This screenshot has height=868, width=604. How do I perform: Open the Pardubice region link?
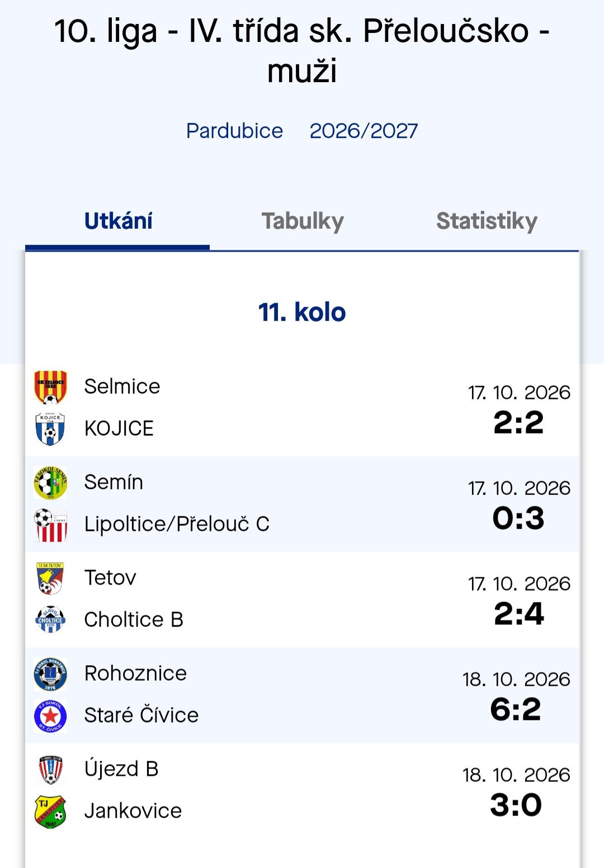(x=234, y=131)
